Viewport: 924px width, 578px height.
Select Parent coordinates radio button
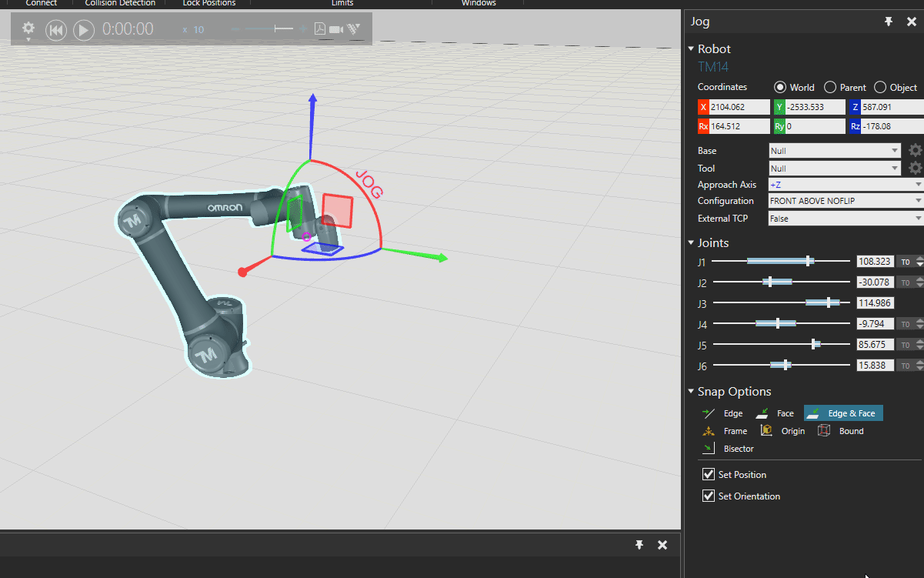coord(830,87)
